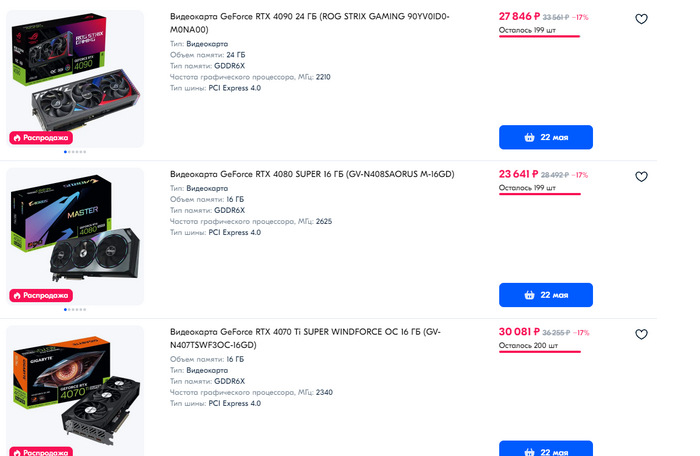
Task: Add RTX 4090 ROG Strix to favorites
Action: tap(641, 19)
